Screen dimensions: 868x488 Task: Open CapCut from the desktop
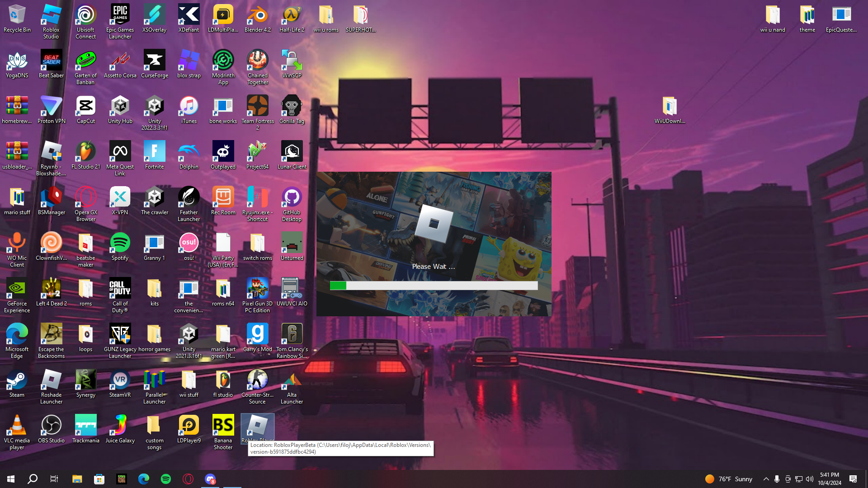[x=86, y=110]
